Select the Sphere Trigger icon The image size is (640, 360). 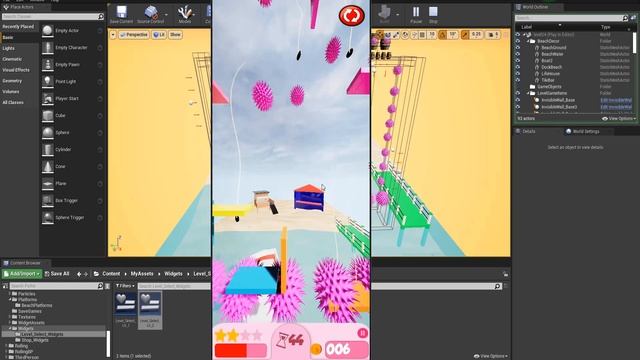[48, 218]
